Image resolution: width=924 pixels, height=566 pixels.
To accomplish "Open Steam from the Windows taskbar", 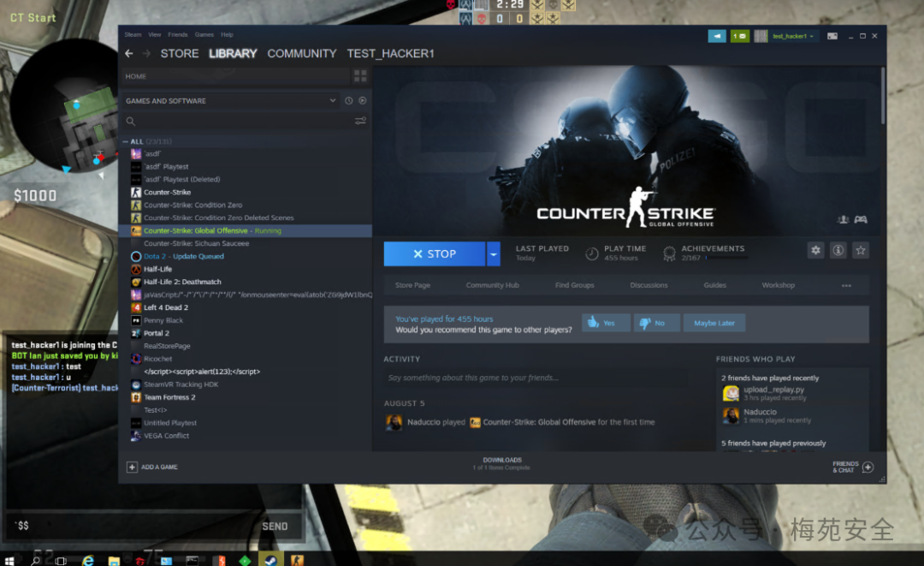I will [271, 559].
